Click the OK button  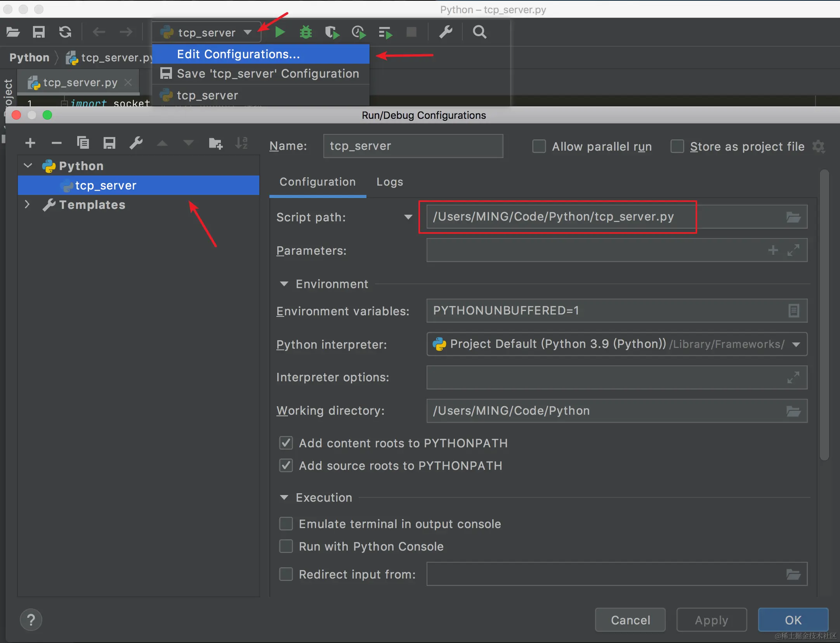point(793,620)
